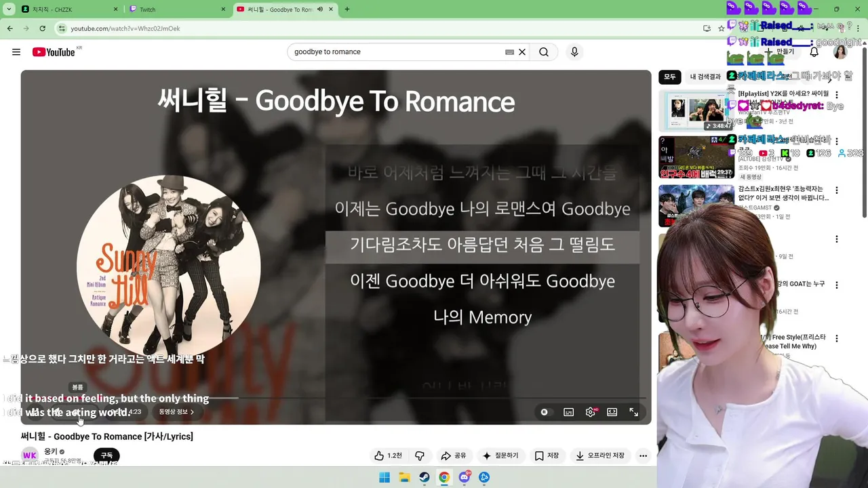The image size is (868, 488).
Task: Focus the address bar URL
Action: [x=125, y=28]
